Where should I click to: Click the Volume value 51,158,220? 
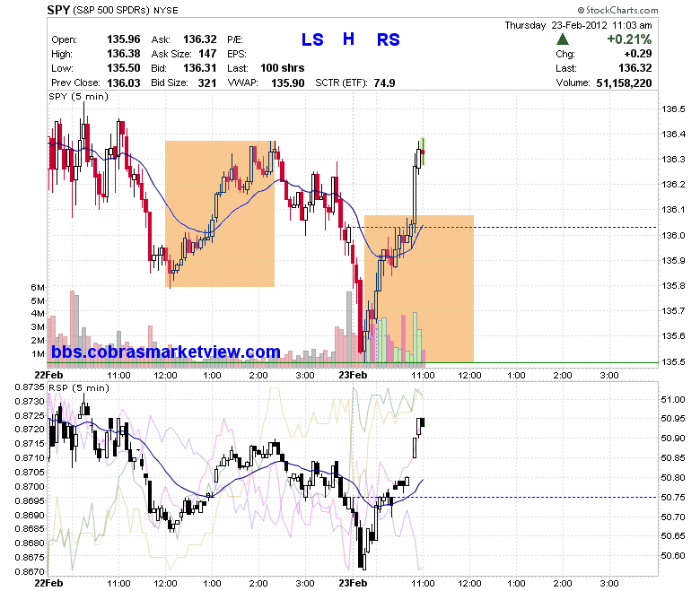point(624,83)
